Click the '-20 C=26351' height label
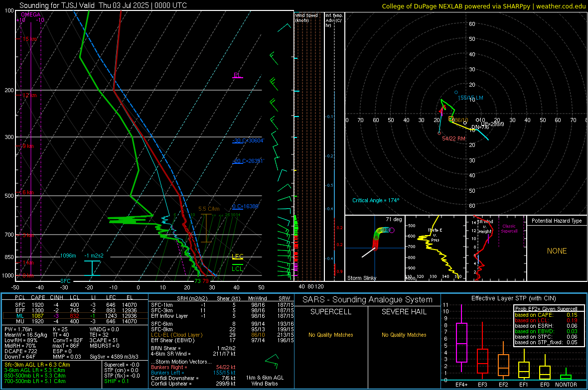 point(248,161)
